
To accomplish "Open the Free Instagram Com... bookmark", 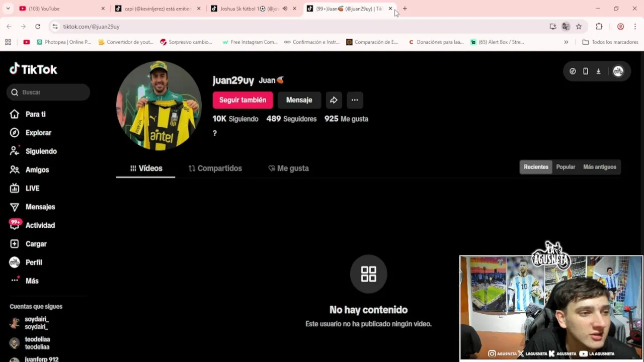I will 250,42.
